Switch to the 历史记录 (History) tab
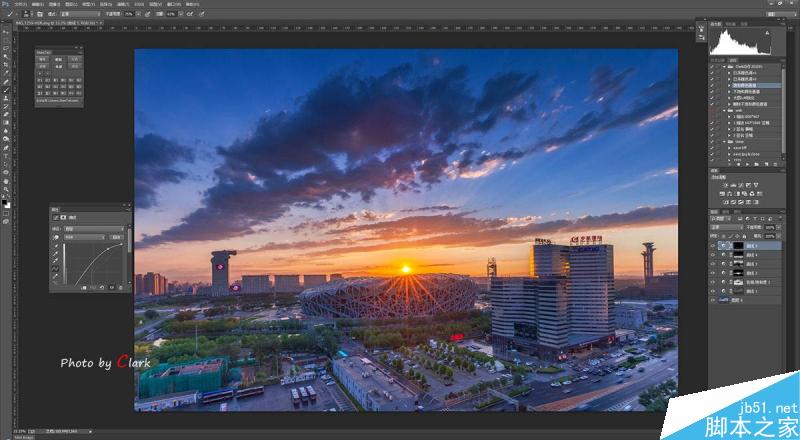This screenshot has width=800, height=440. pos(716,60)
